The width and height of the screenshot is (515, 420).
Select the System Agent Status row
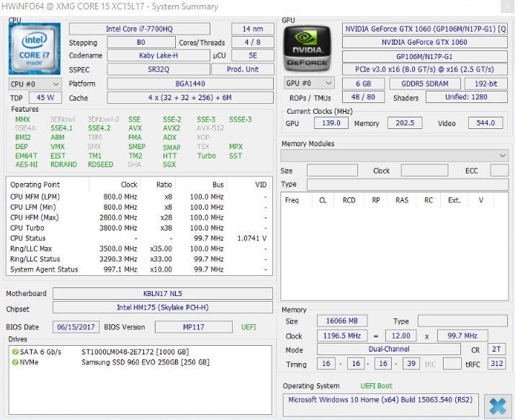point(139,269)
